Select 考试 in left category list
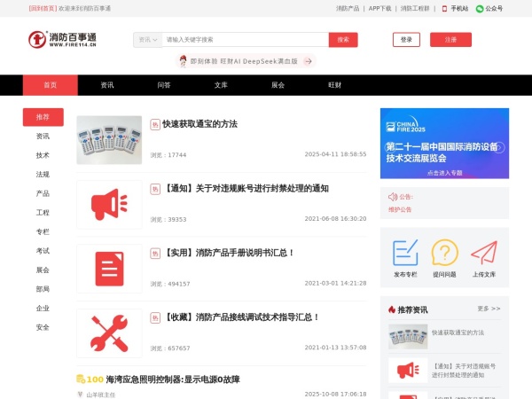This screenshot has height=399, width=532. pyautogui.click(x=43, y=251)
